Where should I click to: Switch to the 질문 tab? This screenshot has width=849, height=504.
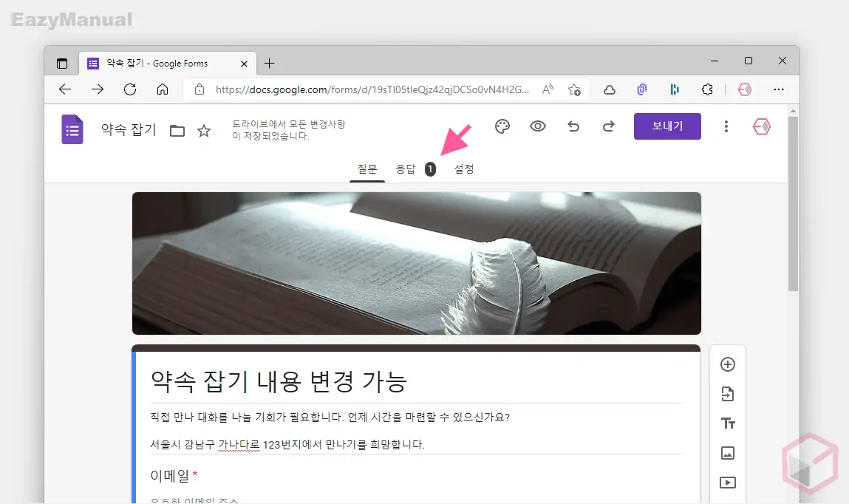(367, 169)
